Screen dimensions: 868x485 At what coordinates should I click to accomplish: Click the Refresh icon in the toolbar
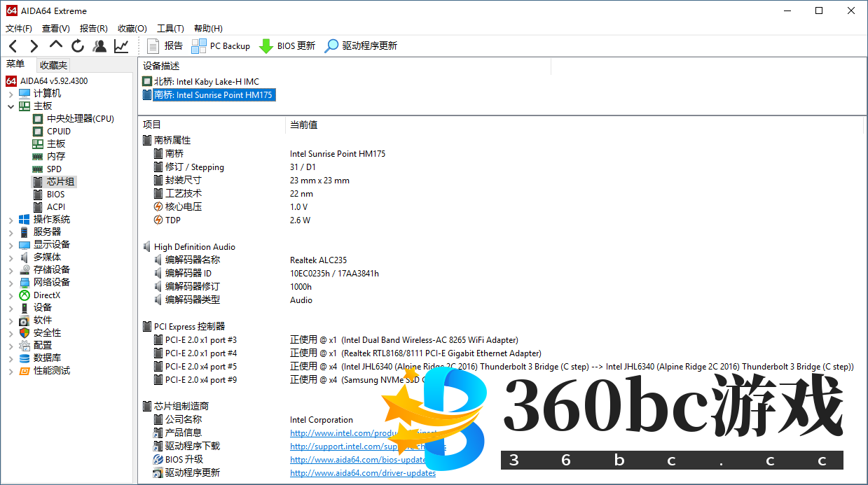78,46
